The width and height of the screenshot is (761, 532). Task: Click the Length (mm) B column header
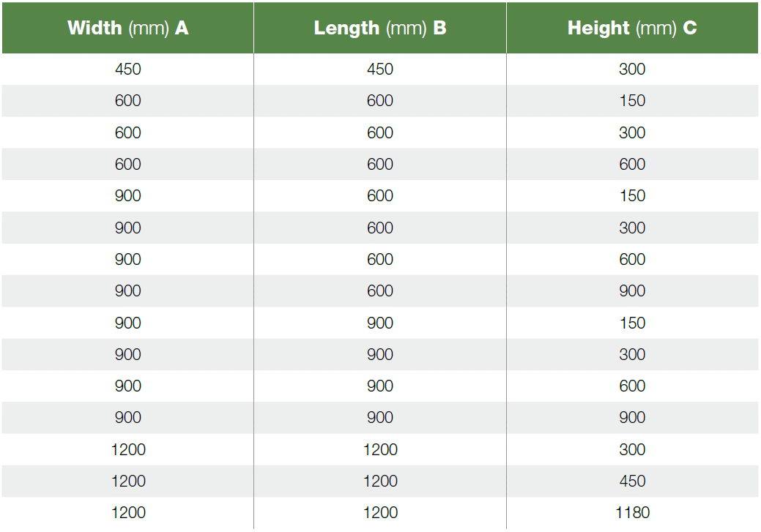(380, 29)
